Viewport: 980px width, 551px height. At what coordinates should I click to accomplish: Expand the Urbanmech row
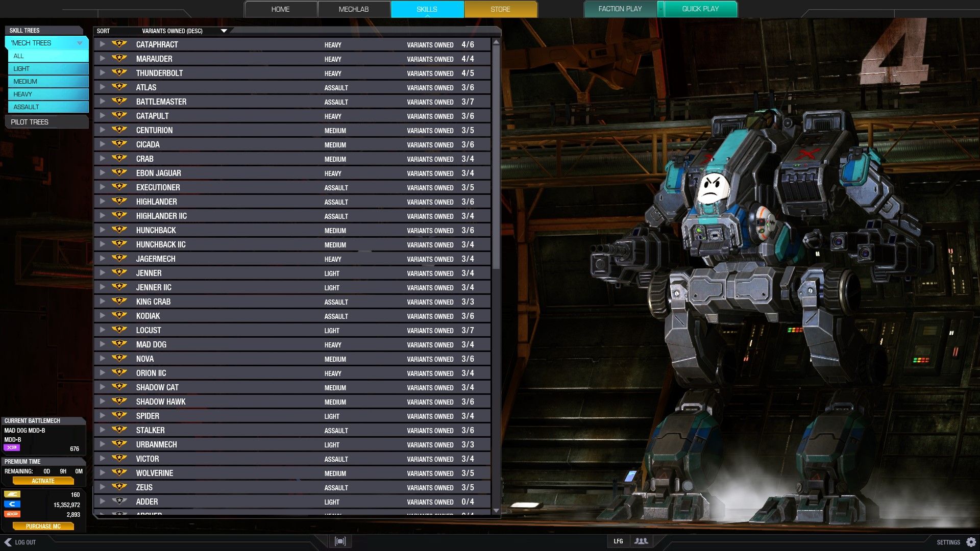(x=103, y=444)
